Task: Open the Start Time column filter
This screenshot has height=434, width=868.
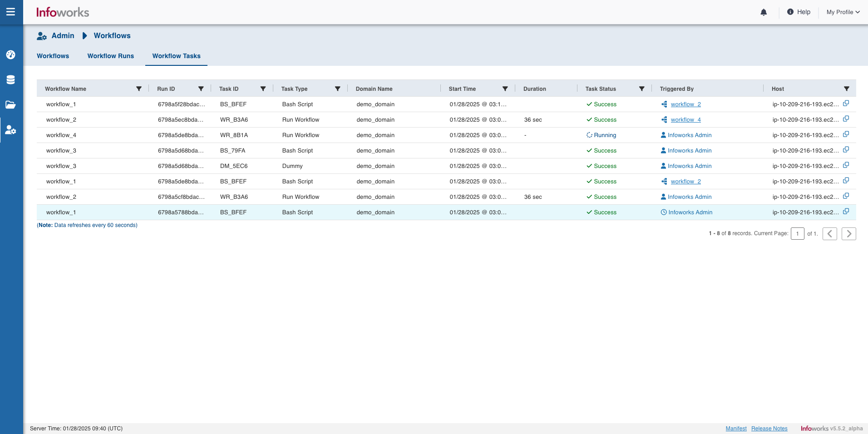Action: [x=505, y=89]
